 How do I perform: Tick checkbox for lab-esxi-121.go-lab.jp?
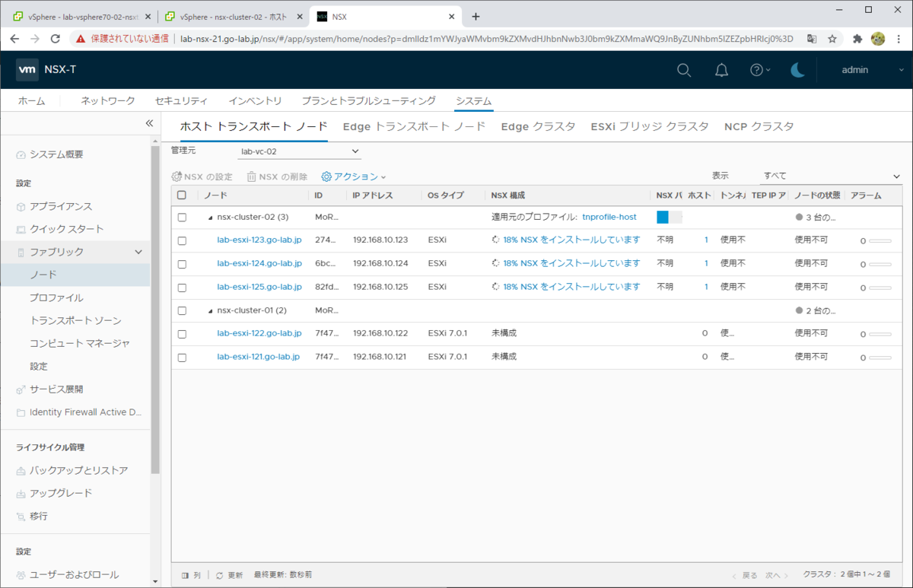click(182, 357)
